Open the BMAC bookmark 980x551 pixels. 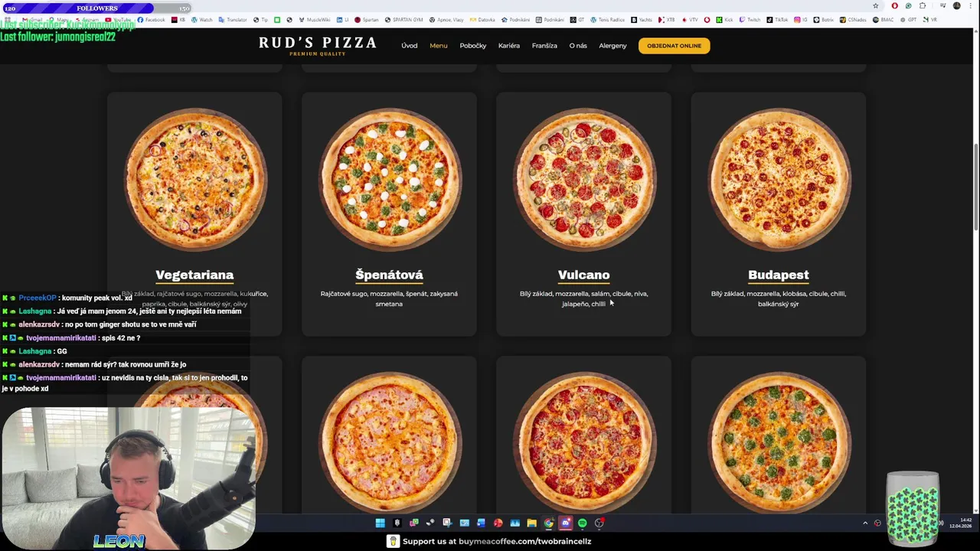(883, 20)
